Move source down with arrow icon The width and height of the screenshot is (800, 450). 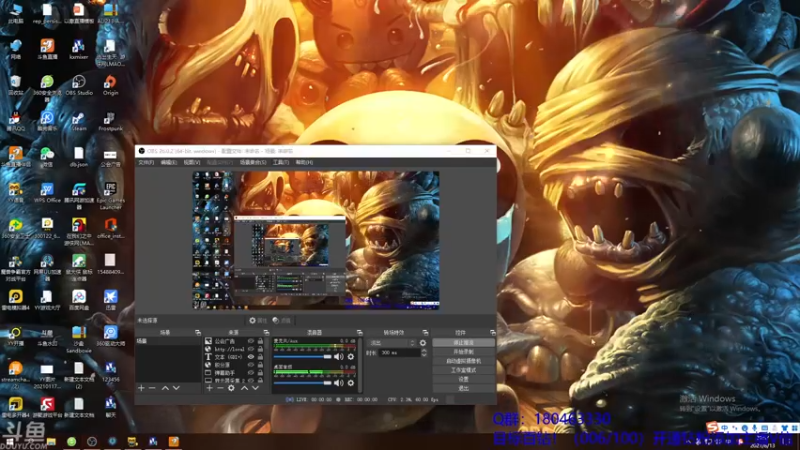(255, 388)
